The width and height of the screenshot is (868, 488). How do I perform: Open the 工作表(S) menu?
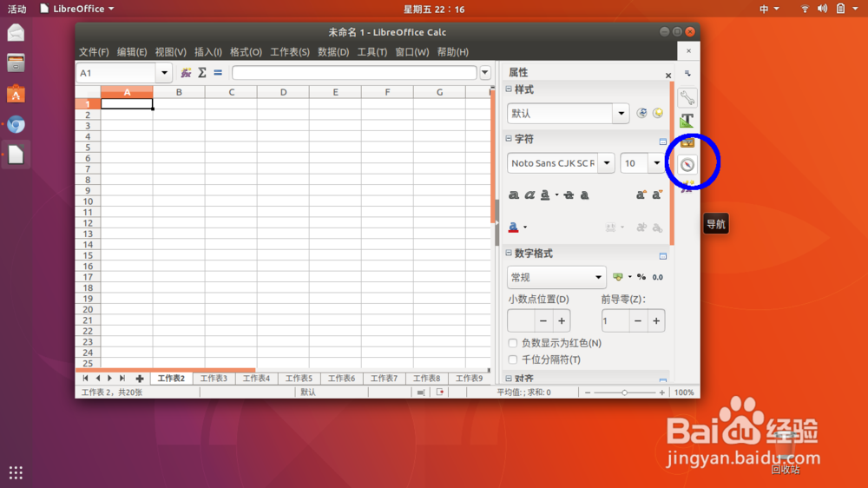[x=290, y=52]
